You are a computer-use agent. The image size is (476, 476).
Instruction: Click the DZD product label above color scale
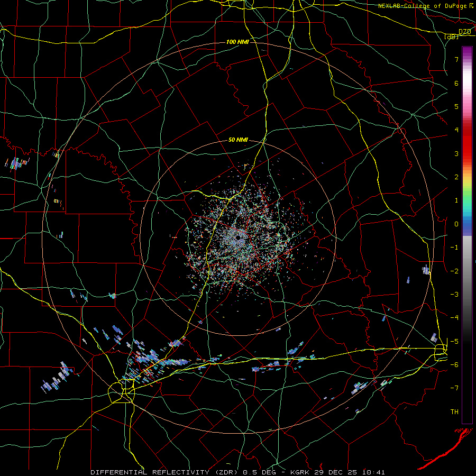(x=464, y=32)
